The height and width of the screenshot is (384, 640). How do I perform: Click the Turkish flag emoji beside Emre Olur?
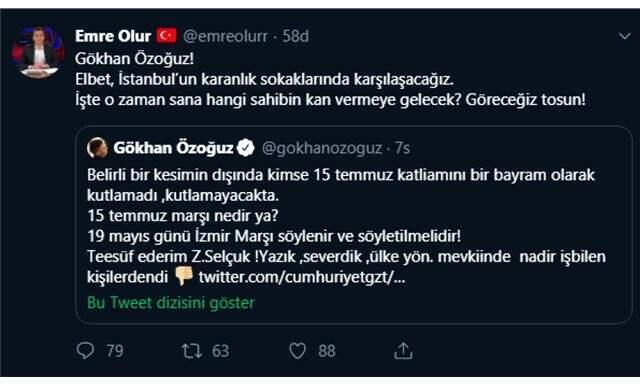click(167, 36)
